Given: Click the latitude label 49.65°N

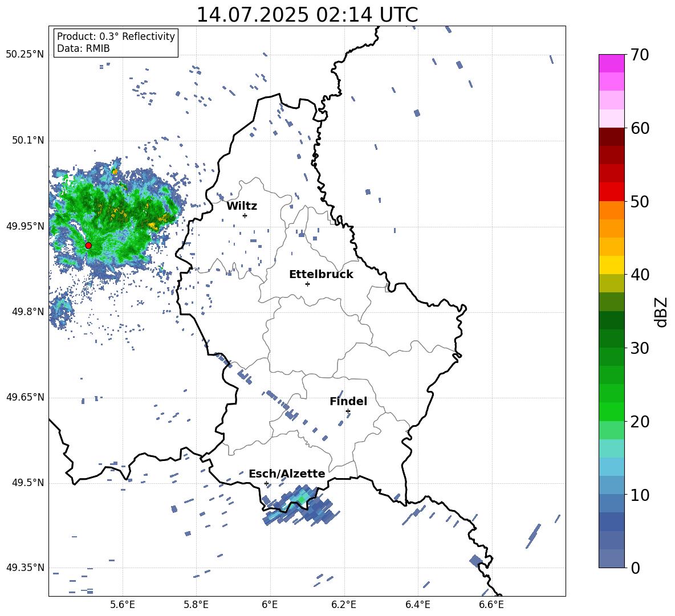Looking at the screenshot, I should 25,397.
